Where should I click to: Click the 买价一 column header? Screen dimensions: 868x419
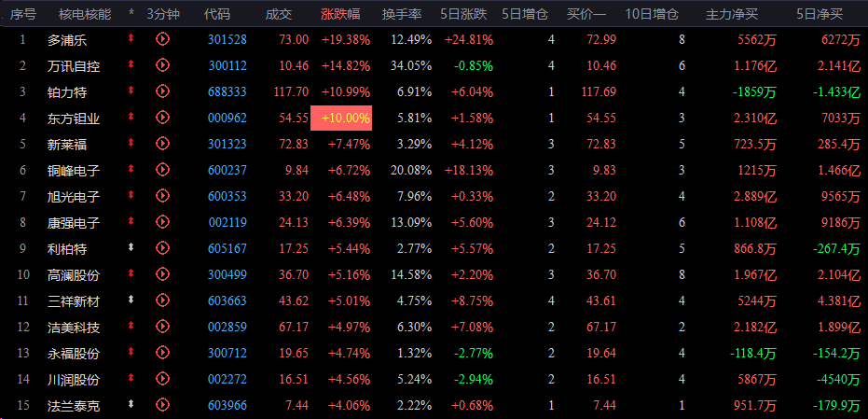pos(586,14)
